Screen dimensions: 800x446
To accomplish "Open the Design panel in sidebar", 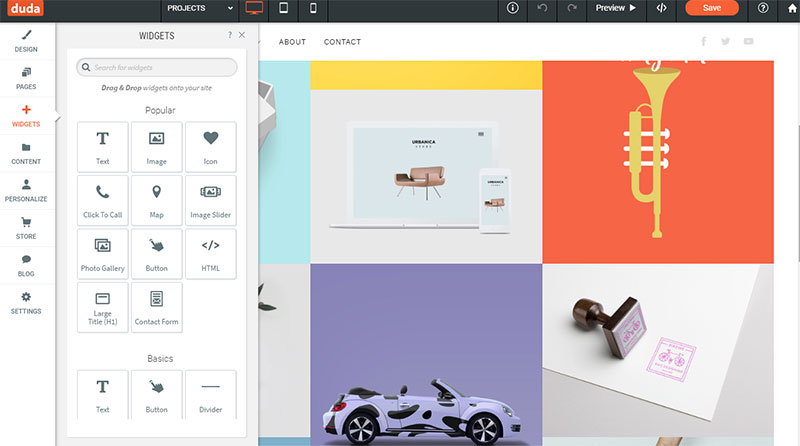I will pos(26,41).
